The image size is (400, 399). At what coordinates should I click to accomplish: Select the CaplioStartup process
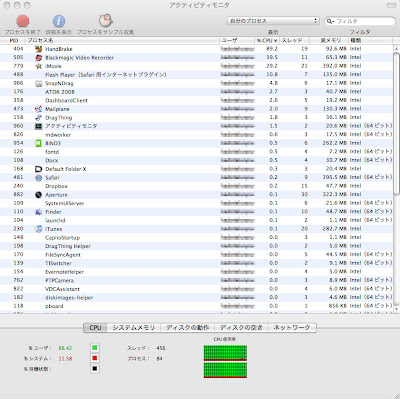[196, 238]
